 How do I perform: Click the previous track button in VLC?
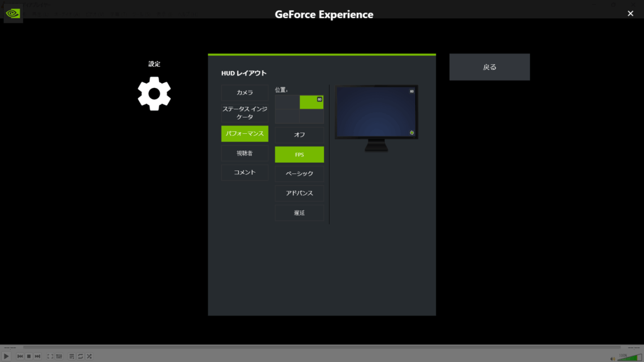(x=19, y=356)
